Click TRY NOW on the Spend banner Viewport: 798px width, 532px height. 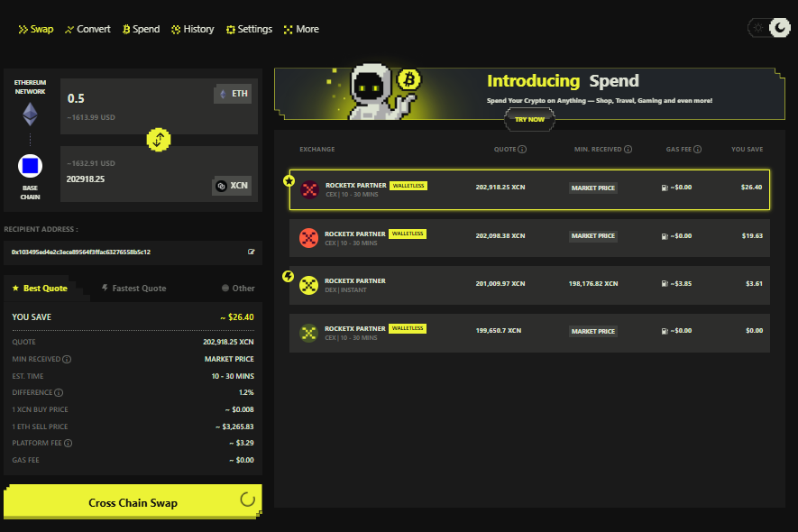[529, 119]
